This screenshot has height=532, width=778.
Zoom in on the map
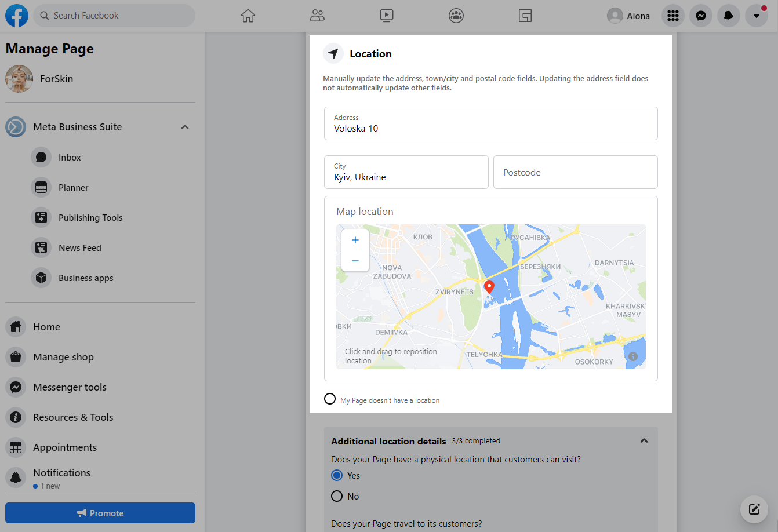(x=355, y=240)
